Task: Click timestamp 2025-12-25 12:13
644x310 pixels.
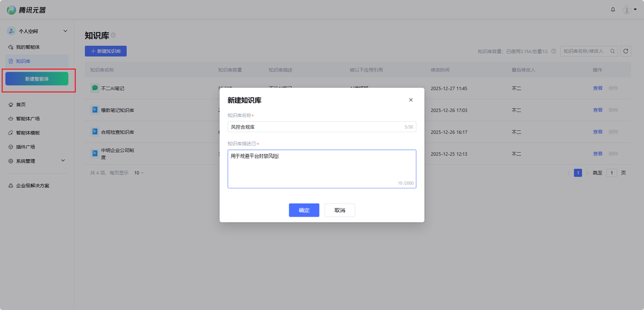Action: tap(449, 154)
